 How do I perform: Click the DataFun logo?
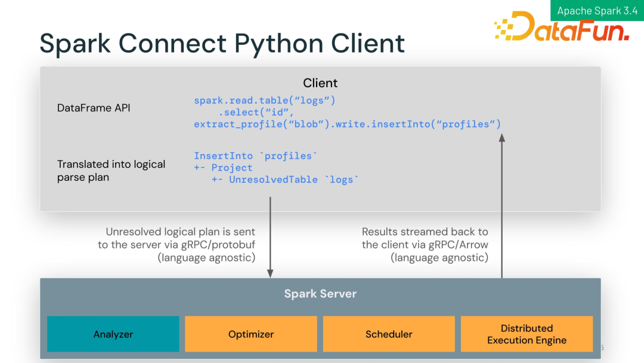click(562, 27)
